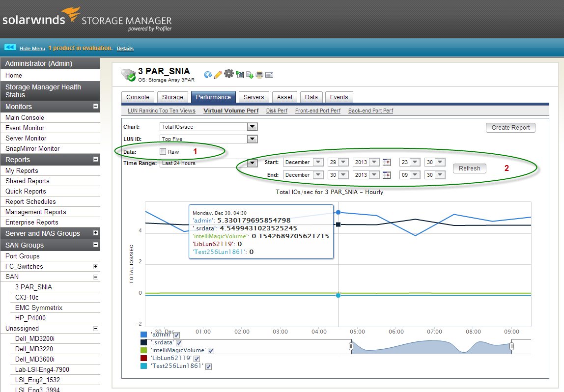Click the Hide Menu link
564x392 pixels.
click(x=32, y=49)
